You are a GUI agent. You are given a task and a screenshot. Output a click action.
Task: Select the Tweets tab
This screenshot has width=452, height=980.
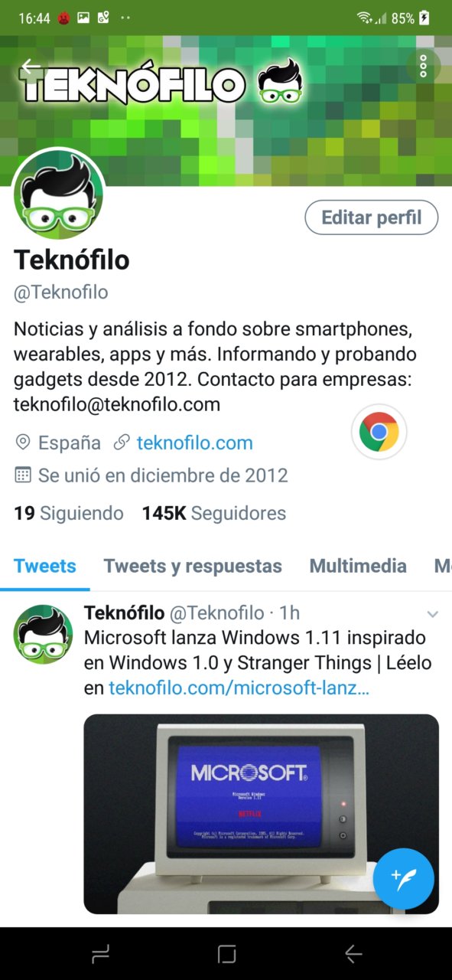45,567
